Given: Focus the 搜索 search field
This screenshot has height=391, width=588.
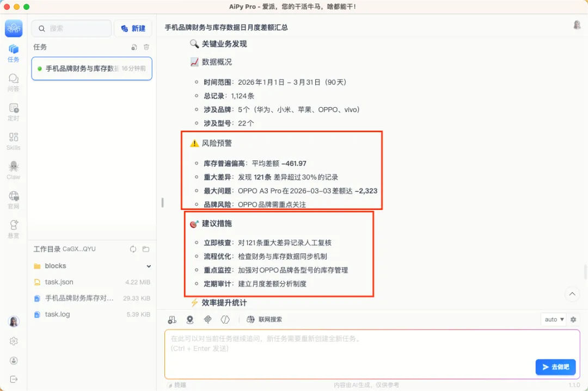Looking at the screenshot, I should click(x=72, y=28).
